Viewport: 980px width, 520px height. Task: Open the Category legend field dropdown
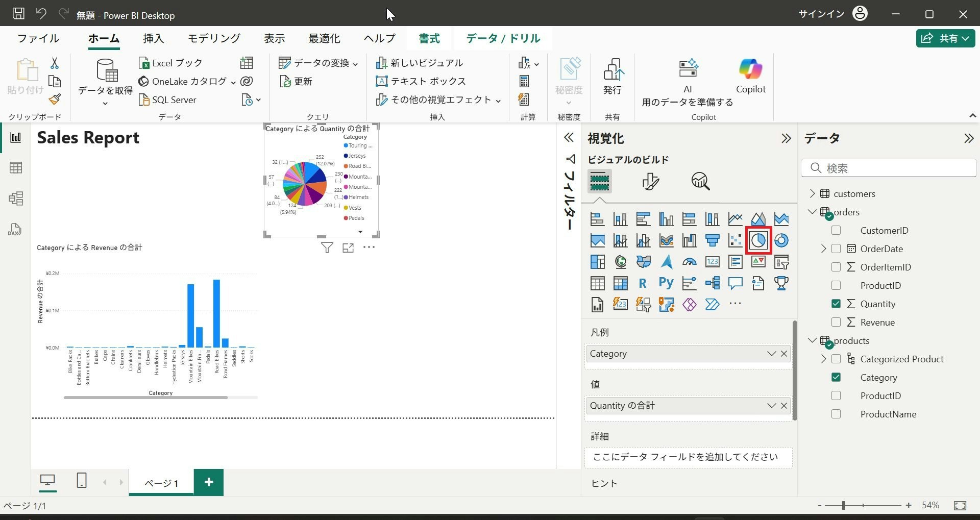tap(771, 354)
